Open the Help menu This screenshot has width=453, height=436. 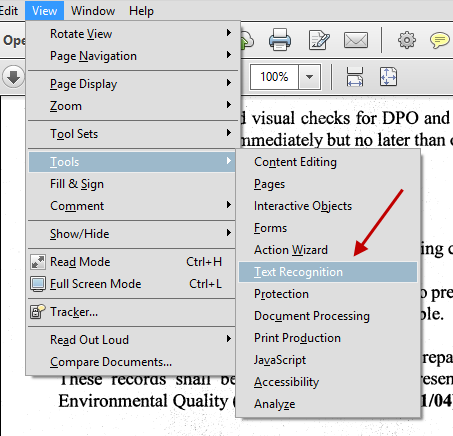tap(141, 11)
